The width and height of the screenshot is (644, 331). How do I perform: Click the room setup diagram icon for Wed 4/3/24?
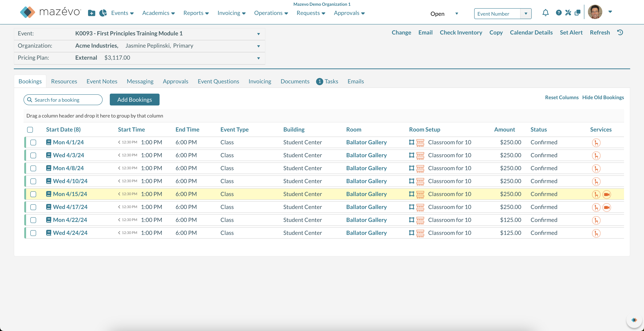point(411,155)
